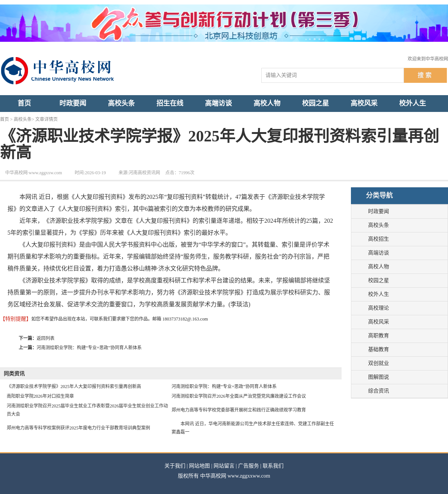The height and width of the screenshot is (494, 448).
Task: Open related article about 郑州电力 树立和践行正确政绩观
Action: point(239,410)
